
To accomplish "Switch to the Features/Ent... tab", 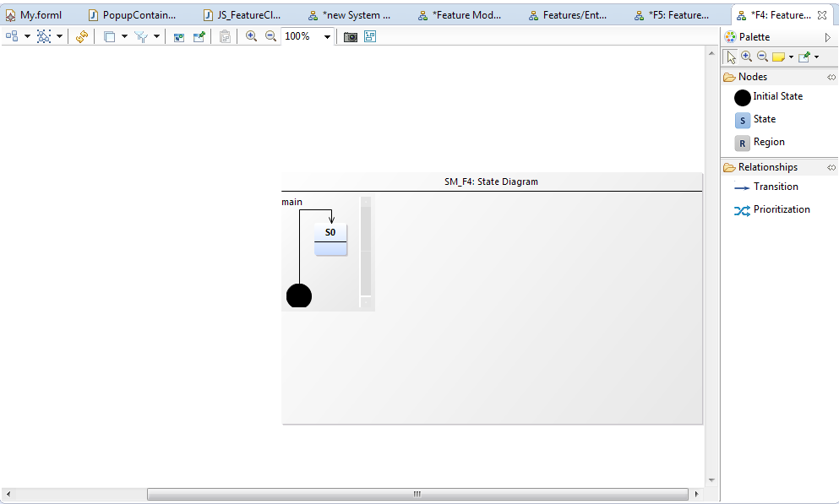I will pyautogui.click(x=568, y=15).
